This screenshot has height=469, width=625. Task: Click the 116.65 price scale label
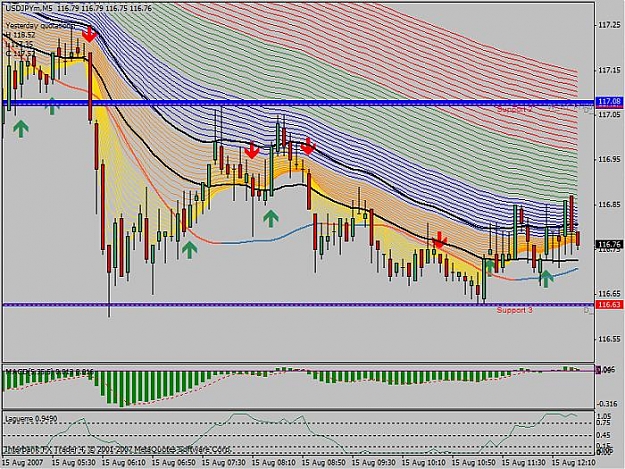[x=609, y=294]
